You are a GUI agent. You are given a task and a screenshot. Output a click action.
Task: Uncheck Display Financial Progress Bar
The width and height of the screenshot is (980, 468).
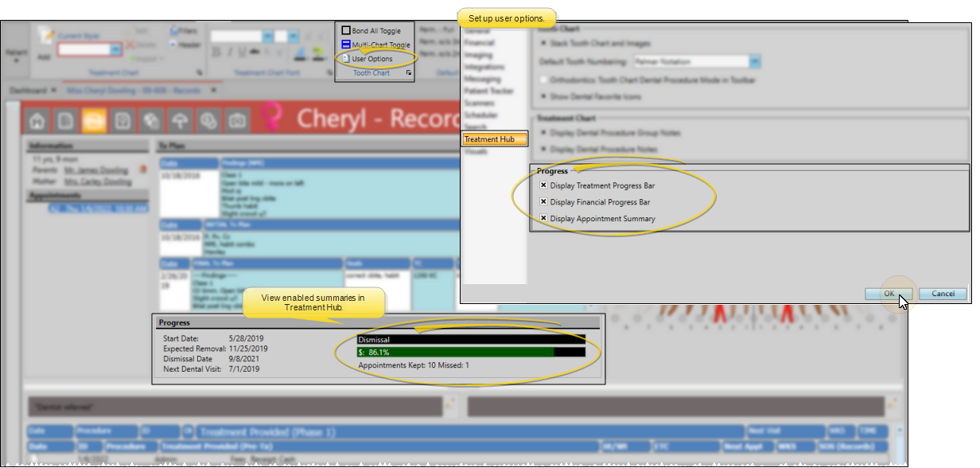coord(544,202)
